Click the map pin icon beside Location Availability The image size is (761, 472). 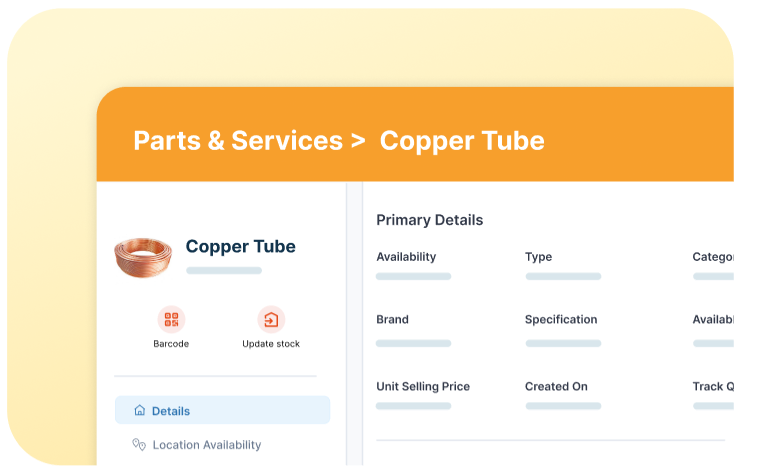[x=139, y=444]
